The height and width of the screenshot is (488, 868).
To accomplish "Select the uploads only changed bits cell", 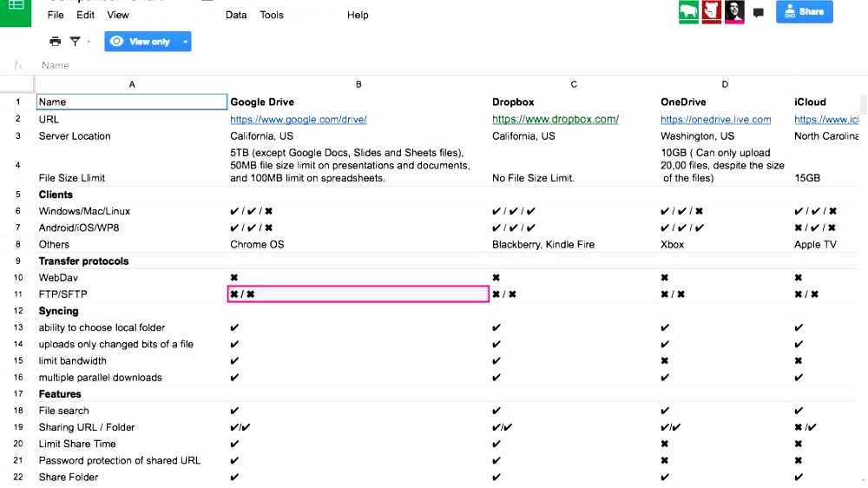I will 132,344.
